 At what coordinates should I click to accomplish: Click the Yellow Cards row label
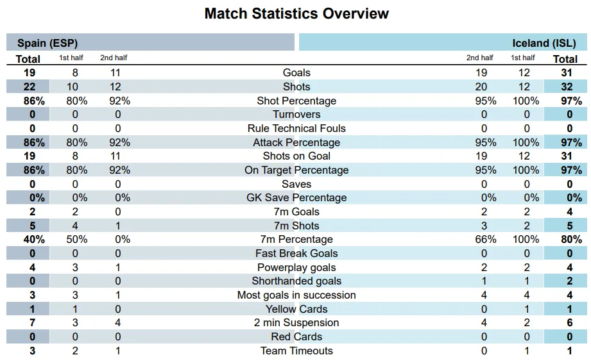tap(296, 309)
